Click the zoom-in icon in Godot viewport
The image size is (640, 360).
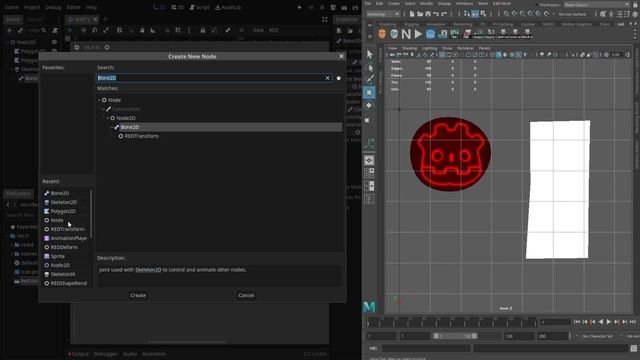(107, 47)
